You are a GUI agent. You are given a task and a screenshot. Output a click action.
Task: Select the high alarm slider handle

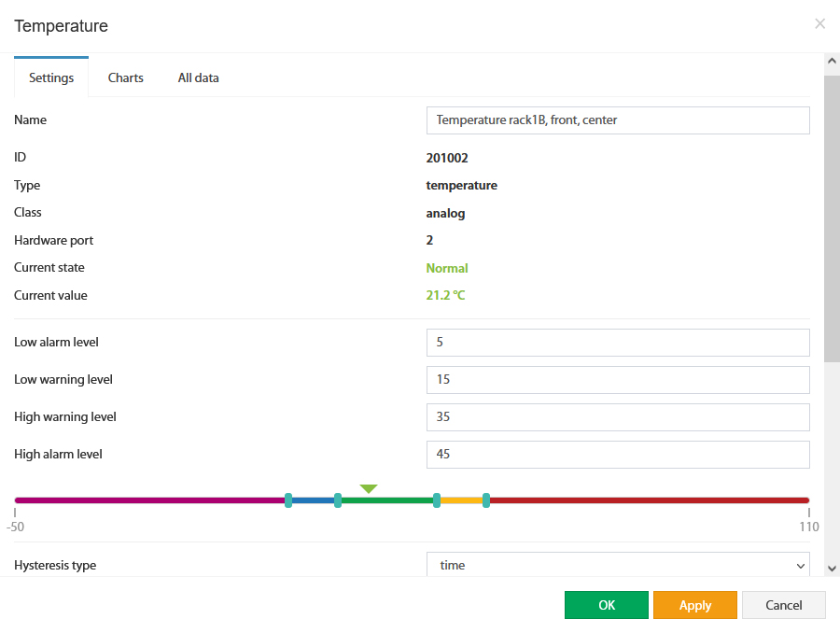pyautogui.click(x=486, y=500)
